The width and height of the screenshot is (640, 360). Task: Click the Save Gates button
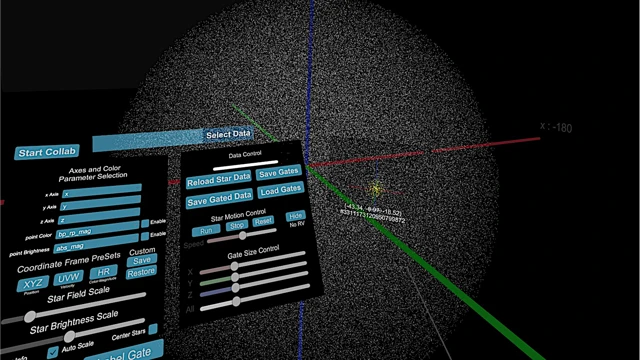click(x=279, y=173)
